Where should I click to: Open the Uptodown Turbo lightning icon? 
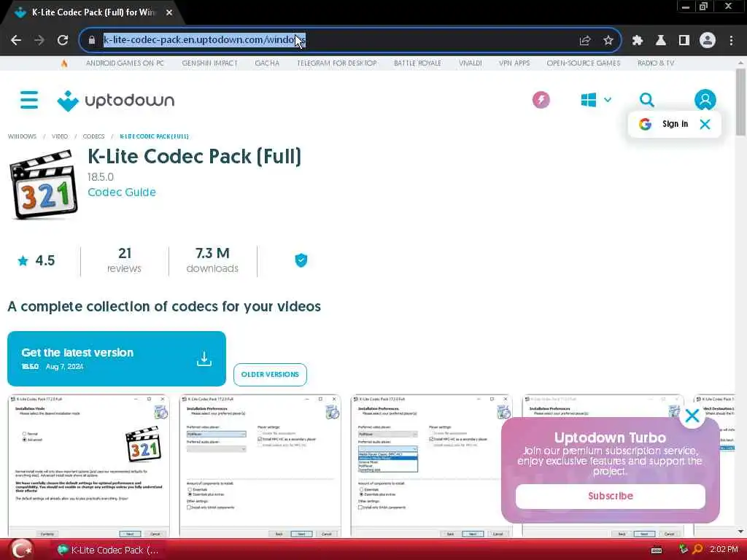pyautogui.click(x=541, y=100)
